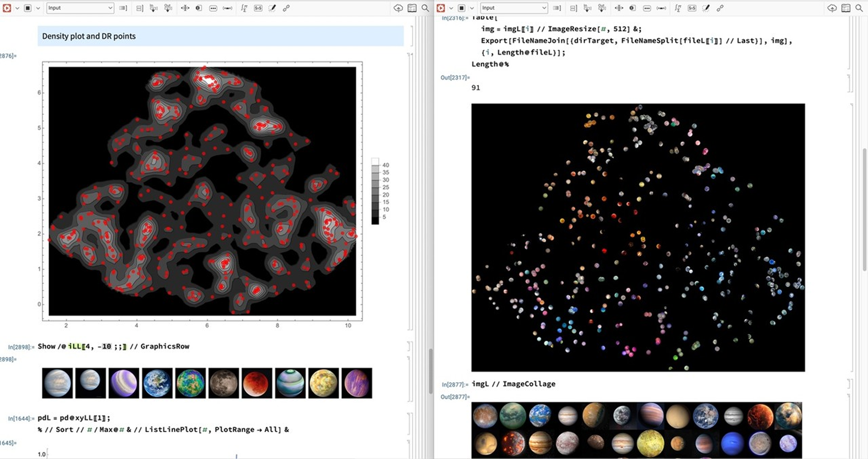868x459 pixels.
Task: Click the cloud publish icon in the left notebook
Action: (x=398, y=8)
